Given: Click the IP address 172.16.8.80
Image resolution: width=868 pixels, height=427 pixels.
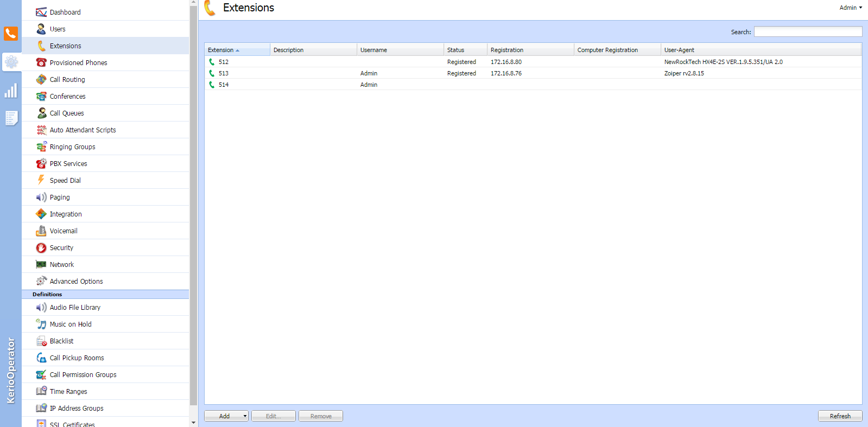Looking at the screenshot, I should tap(506, 62).
